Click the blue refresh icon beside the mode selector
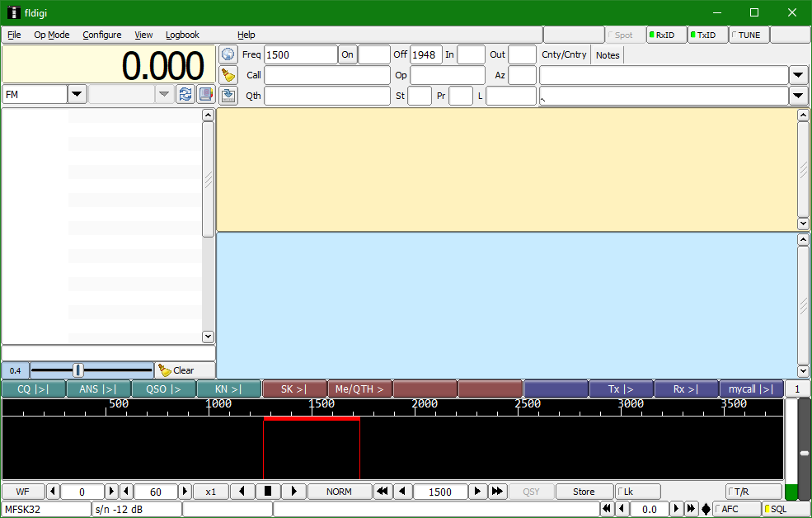Screen dimensions: 812x518 tap(185, 94)
